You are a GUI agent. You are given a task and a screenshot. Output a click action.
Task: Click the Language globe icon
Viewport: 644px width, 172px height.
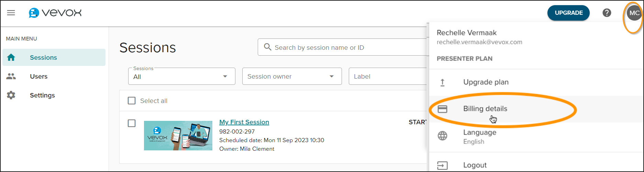pyautogui.click(x=442, y=136)
